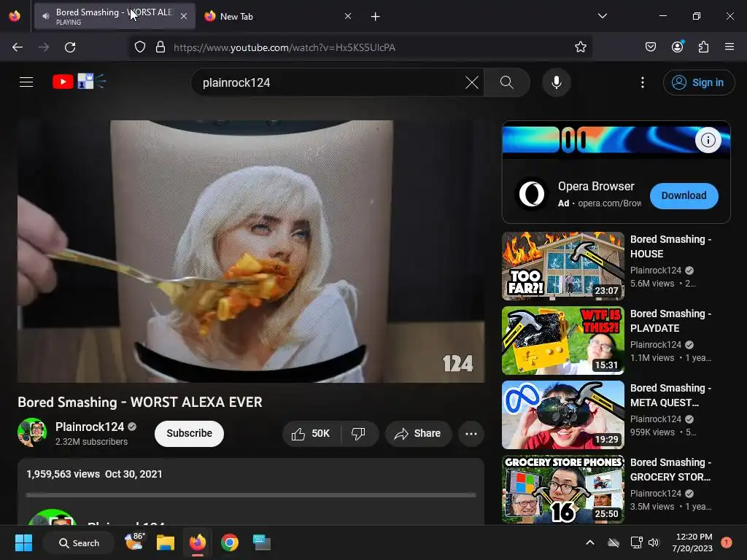Start voice search with the microphone

click(557, 83)
